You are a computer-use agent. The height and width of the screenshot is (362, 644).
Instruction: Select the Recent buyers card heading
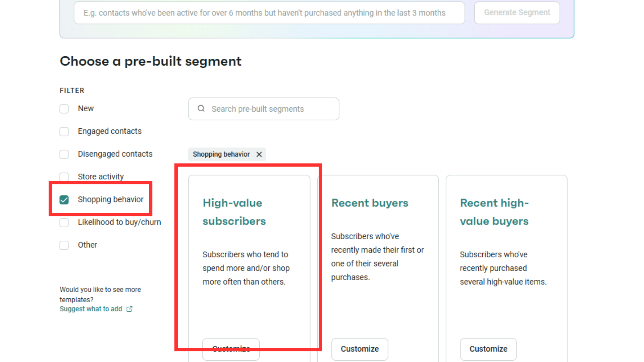(370, 203)
